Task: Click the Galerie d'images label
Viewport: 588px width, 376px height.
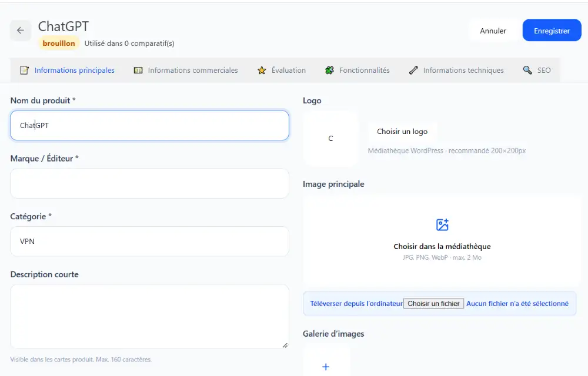Action: point(333,334)
